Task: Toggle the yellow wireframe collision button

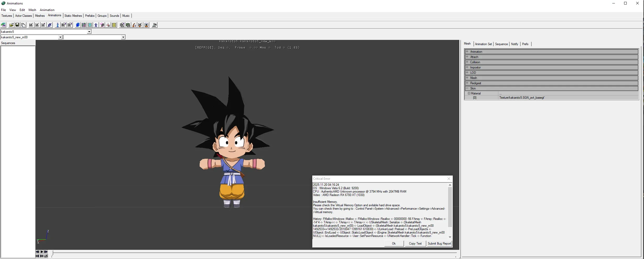Action: 114,25
